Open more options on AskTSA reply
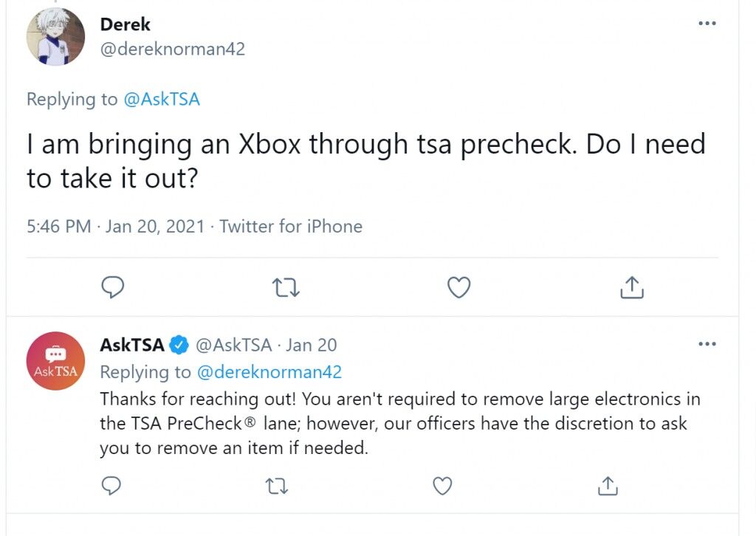Image resolution: width=756 pixels, height=536 pixels. pos(707,344)
